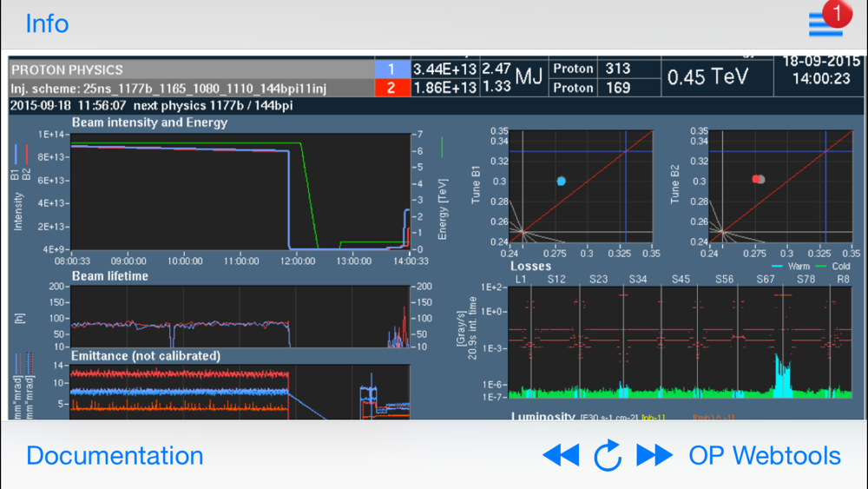Tap the fast-forward double-arrow icon
This screenshot has height=489, width=868.
point(654,455)
